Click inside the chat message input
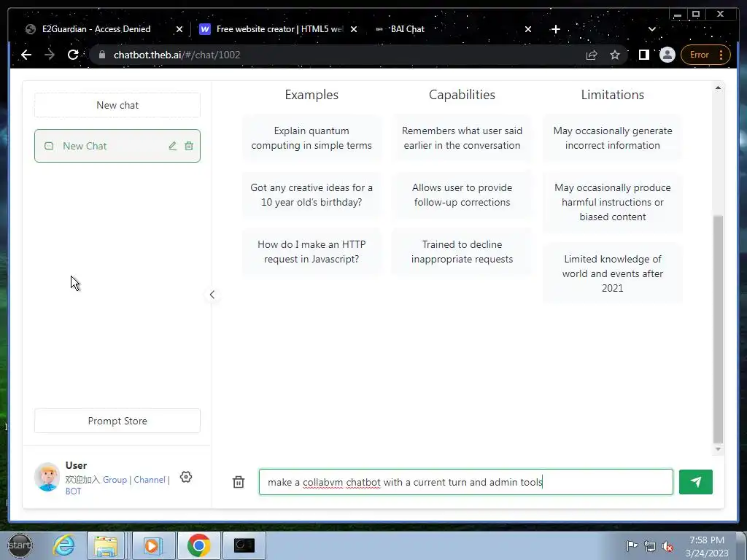This screenshot has width=747, height=560. (x=465, y=482)
